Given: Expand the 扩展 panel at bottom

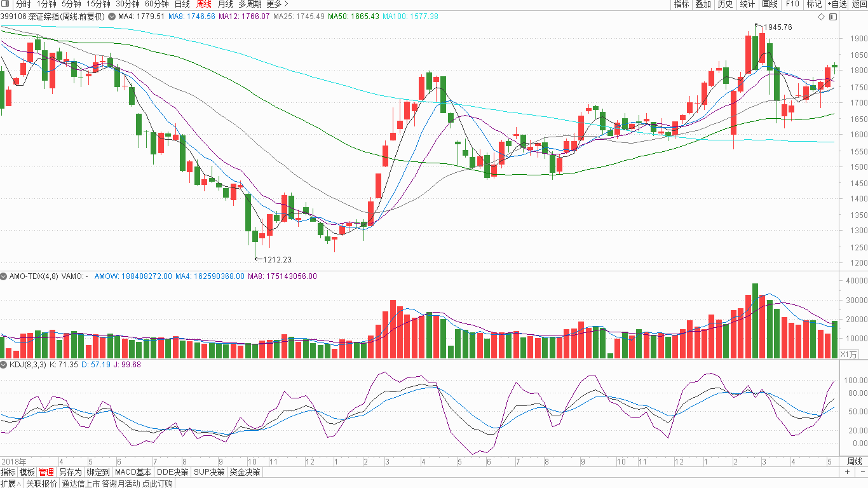Looking at the screenshot, I should (11, 484).
